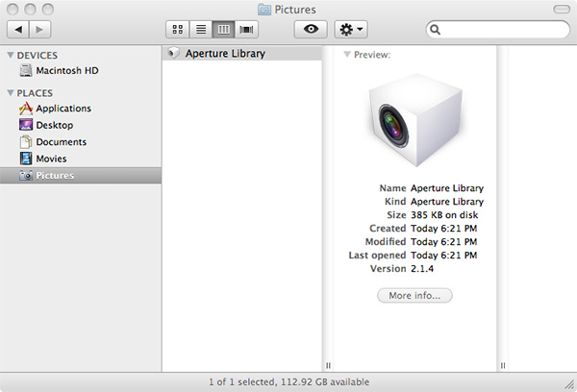Click the Documents icon in sidebar
This screenshot has width=577, height=392.
pos(26,142)
